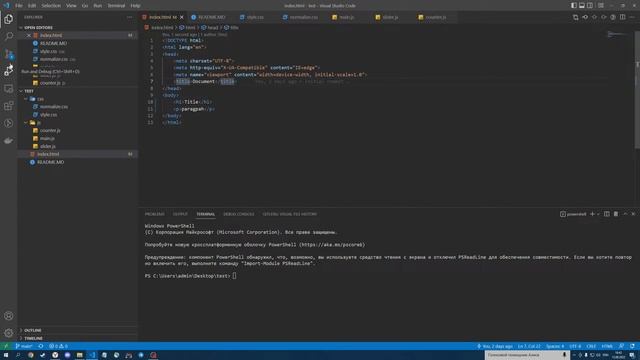Image resolution: width=640 pixels, height=360 pixels.
Task: Switch to the normalize.css editor tab
Action: [303, 17]
